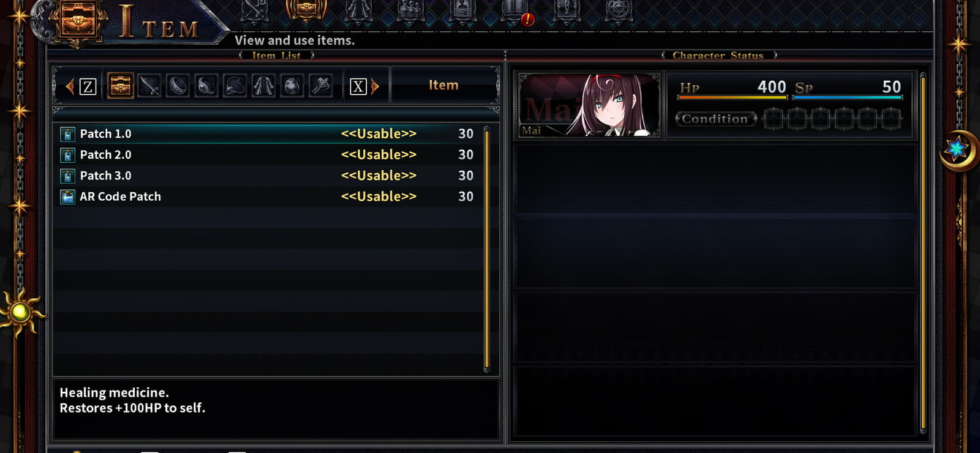Click the right category arrow by X
Screen dimensions: 980x453
coord(375,86)
